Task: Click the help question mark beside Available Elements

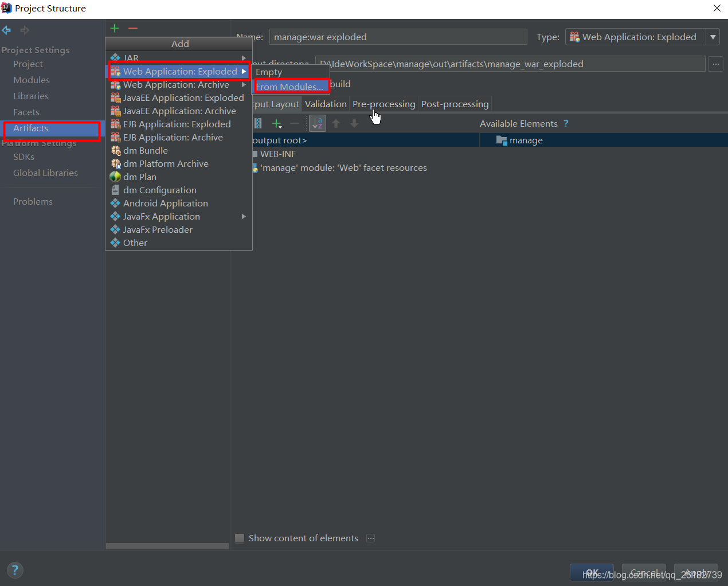Action: pos(566,123)
